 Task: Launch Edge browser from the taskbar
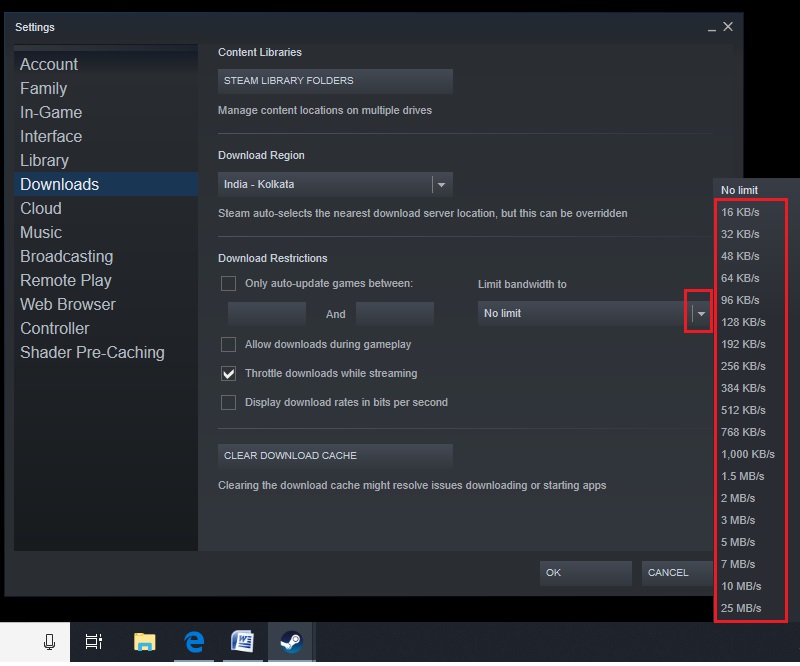[194, 642]
